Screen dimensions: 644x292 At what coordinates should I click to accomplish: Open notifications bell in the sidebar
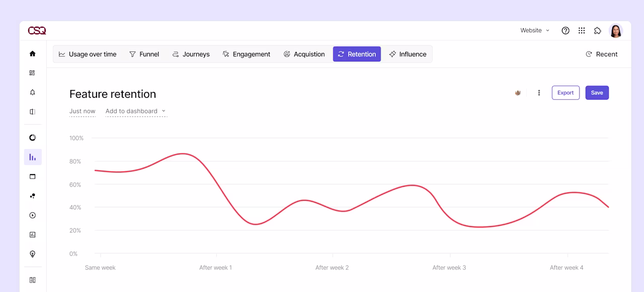click(33, 93)
